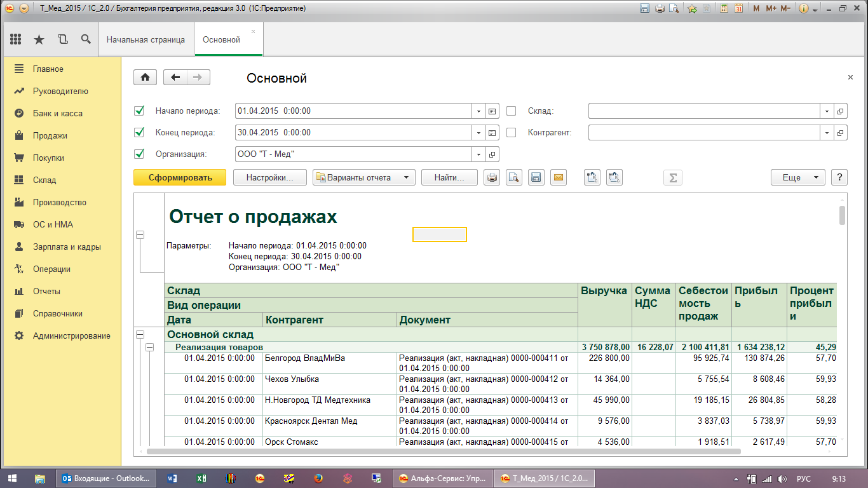
Task: Collapse the Основной склад group
Action: [x=140, y=334]
